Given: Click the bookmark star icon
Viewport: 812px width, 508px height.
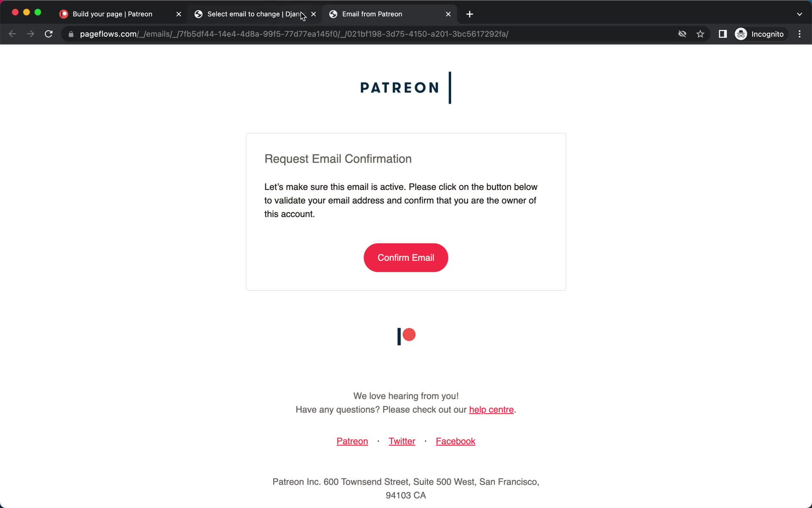Looking at the screenshot, I should point(702,34).
